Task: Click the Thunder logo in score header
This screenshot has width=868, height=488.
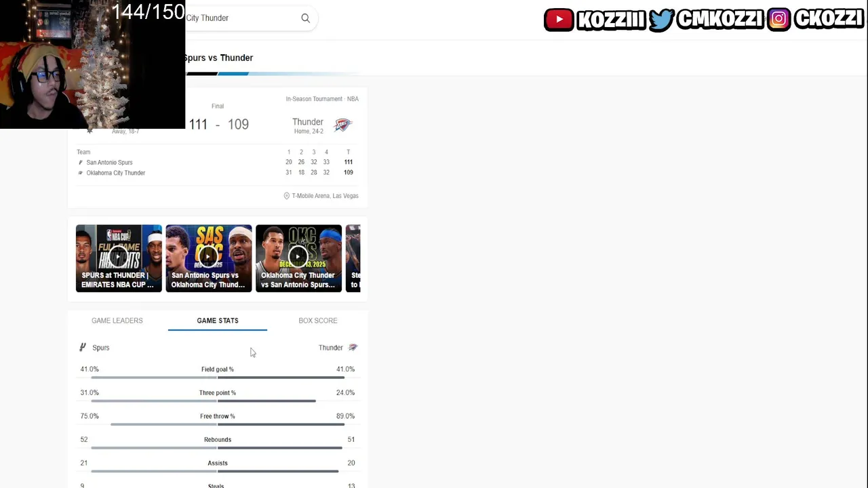Action: (342, 125)
